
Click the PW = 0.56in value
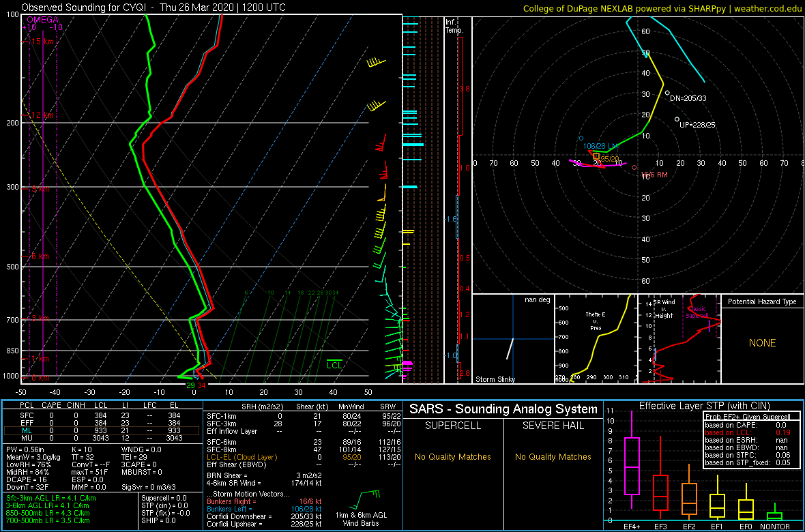tap(25, 452)
